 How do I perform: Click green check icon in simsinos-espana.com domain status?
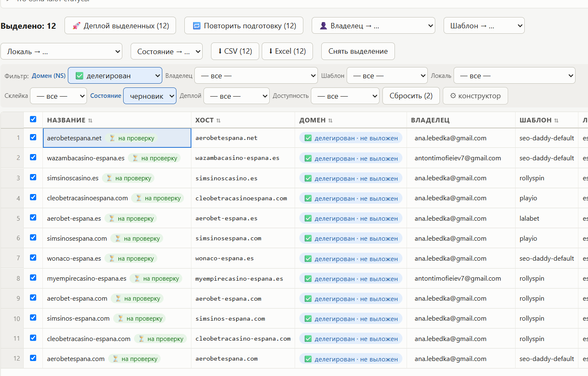coord(308,319)
